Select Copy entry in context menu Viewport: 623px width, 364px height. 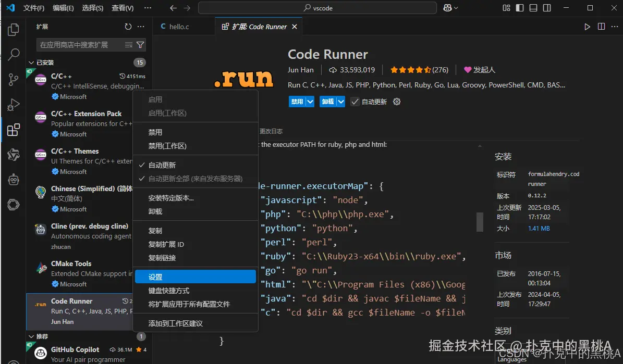[195, 231]
